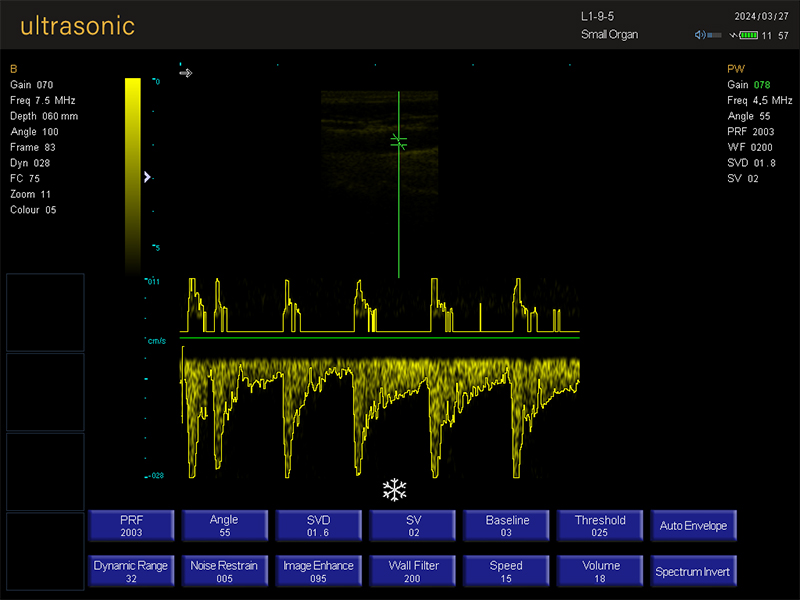This screenshot has height=600, width=800.
Task: Select the Angle 55 parameter button
Action: pos(224,526)
